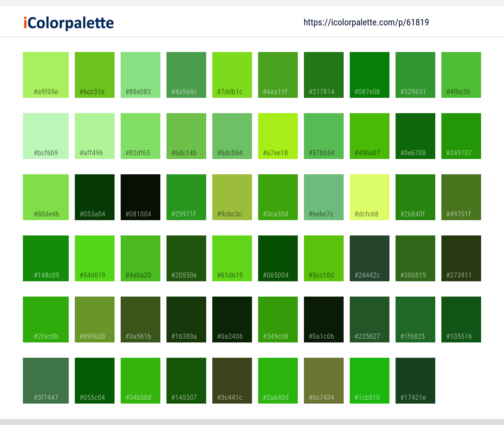The width and height of the screenshot is (504, 425).
Task: Choose the #225627 swatch
Action: [x=370, y=320]
